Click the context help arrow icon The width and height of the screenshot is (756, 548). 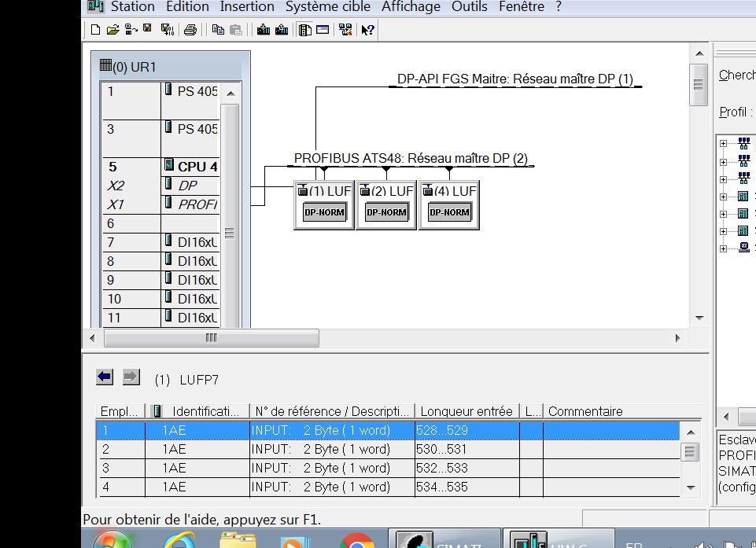tap(367, 30)
